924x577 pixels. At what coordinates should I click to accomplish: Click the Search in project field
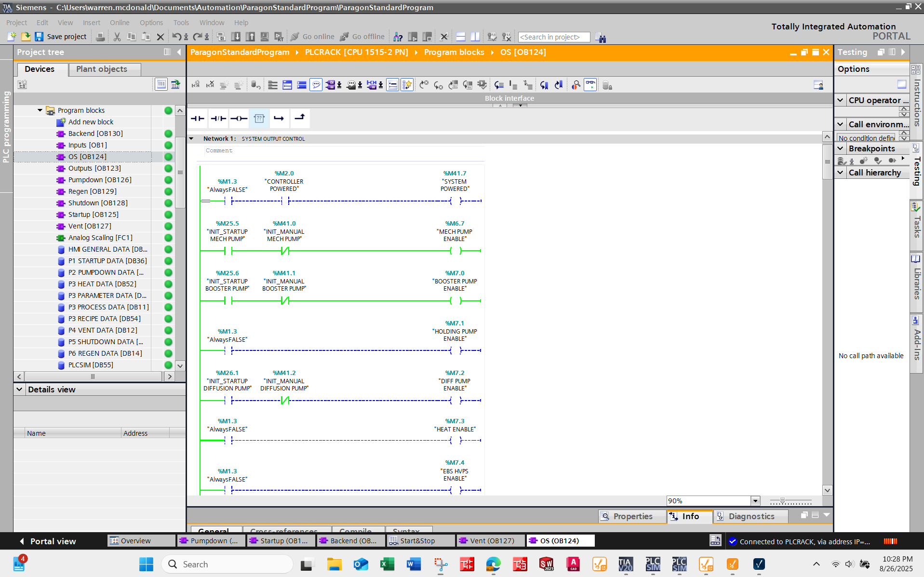click(x=554, y=37)
